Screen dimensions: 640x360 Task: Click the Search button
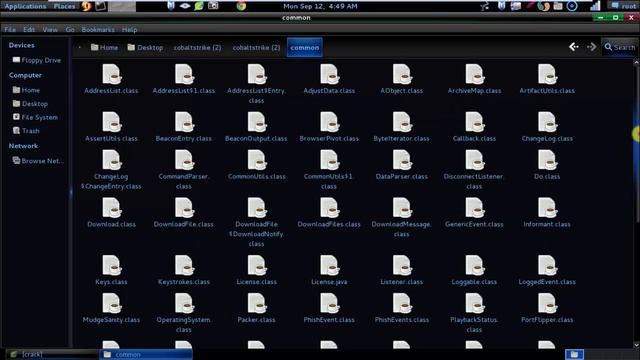[x=620, y=47]
